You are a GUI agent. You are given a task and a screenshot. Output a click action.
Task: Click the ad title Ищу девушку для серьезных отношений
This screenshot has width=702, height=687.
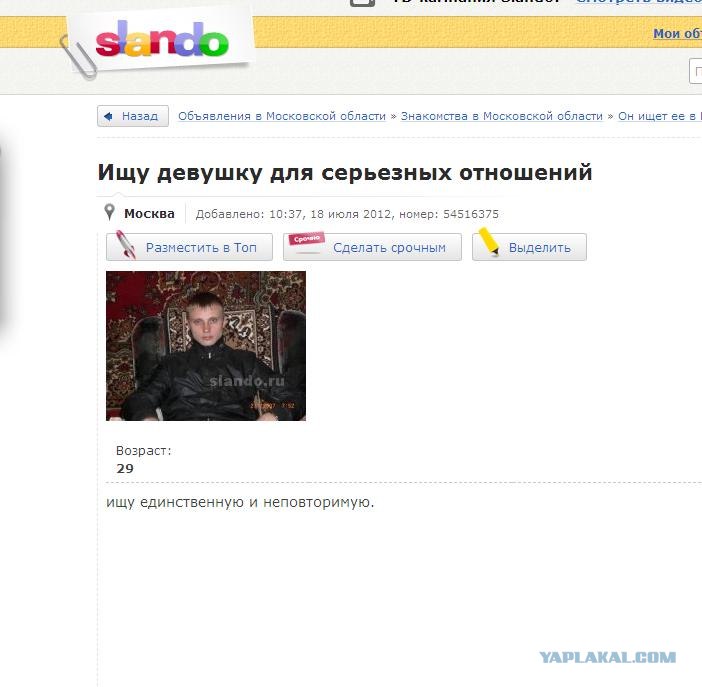[345, 172]
